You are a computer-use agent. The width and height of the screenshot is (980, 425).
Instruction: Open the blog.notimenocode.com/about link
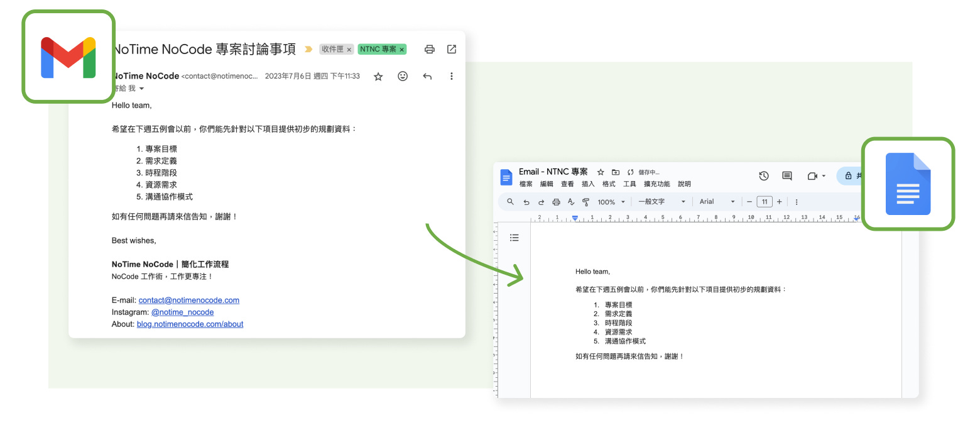190,324
